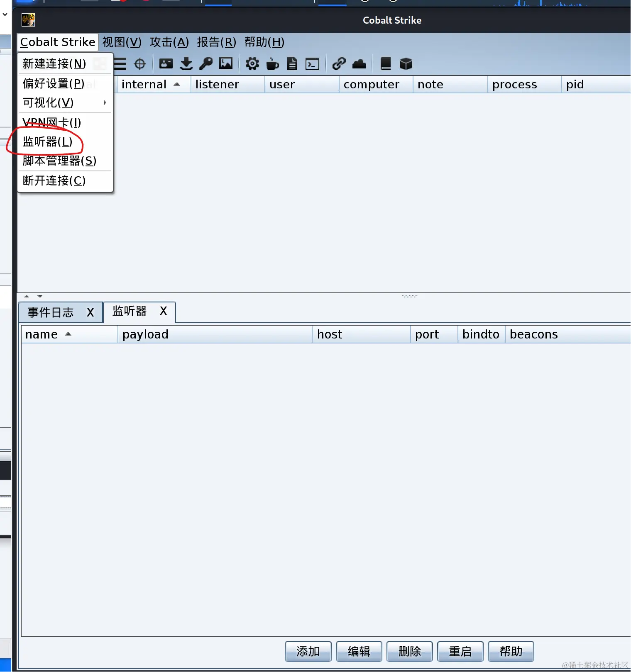Open the 报告(R) menu
This screenshot has height=672, width=631.
(217, 42)
